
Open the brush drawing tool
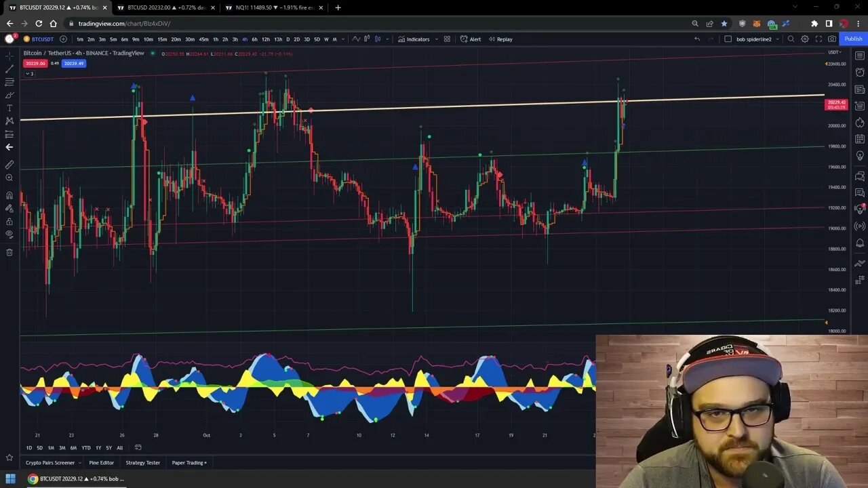pos(9,95)
